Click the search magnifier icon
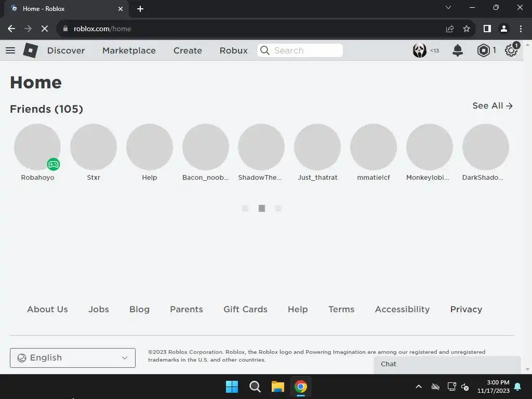Image resolution: width=532 pixels, height=399 pixels. tap(265, 50)
